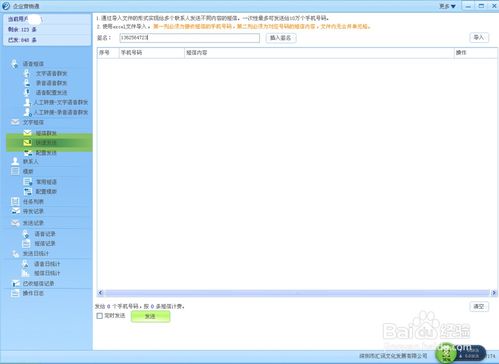499x364 pixels.
Task: Select 配置发送 under text SMS
Action: coord(46,153)
